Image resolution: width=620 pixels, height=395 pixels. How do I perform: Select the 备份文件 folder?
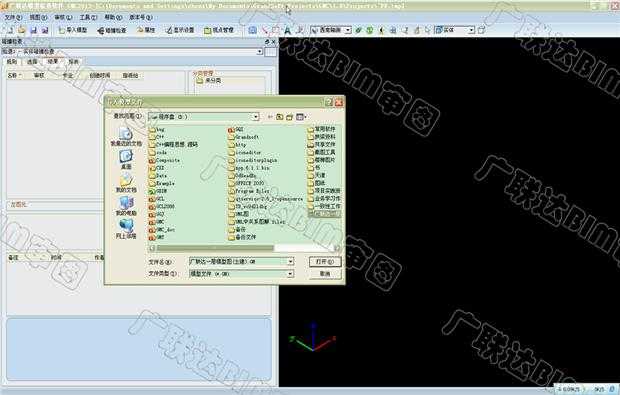point(242,237)
